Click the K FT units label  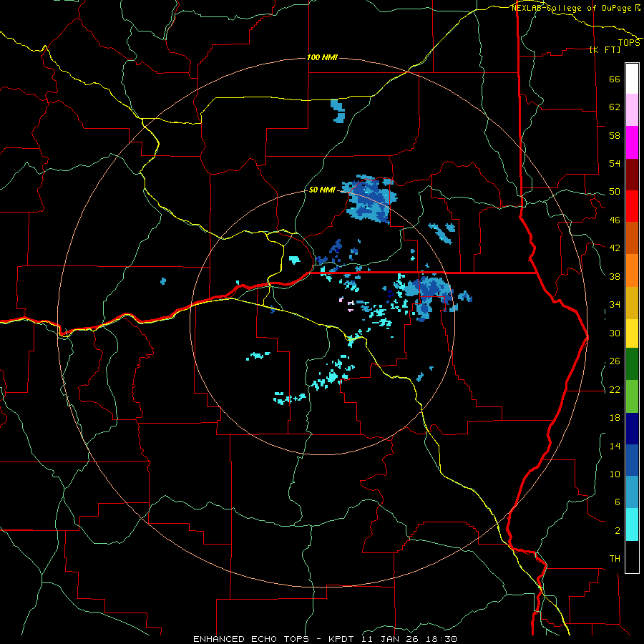click(x=605, y=49)
